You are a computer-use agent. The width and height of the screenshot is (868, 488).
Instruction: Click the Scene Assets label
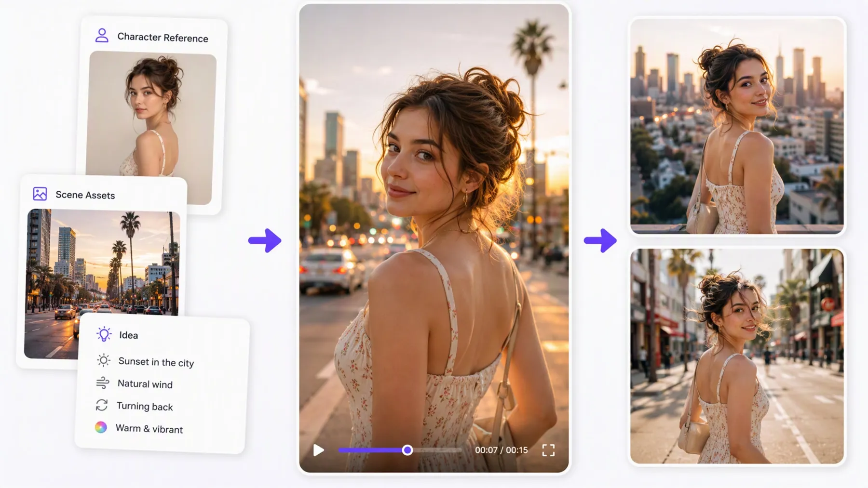85,195
